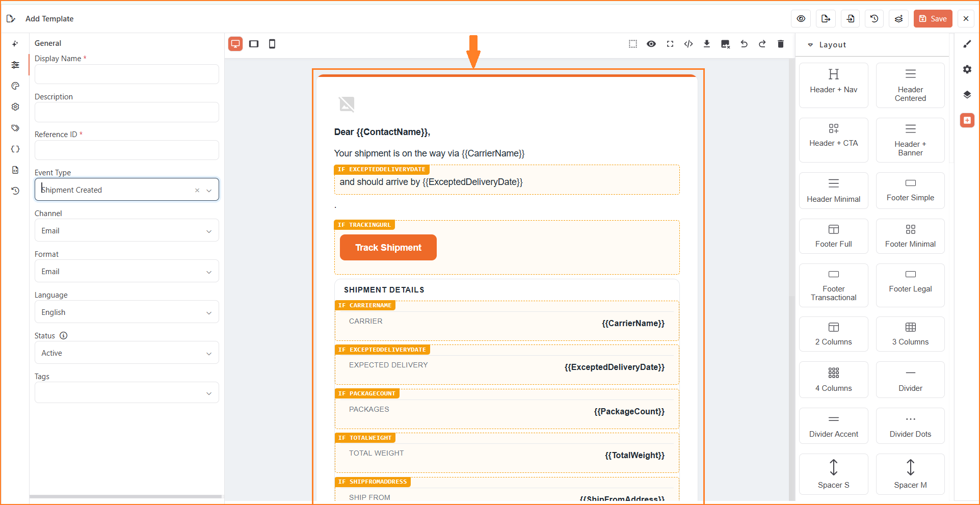Viewport: 980px width, 505px height.
Task: Open the code view icon
Action: pyautogui.click(x=688, y=44)
